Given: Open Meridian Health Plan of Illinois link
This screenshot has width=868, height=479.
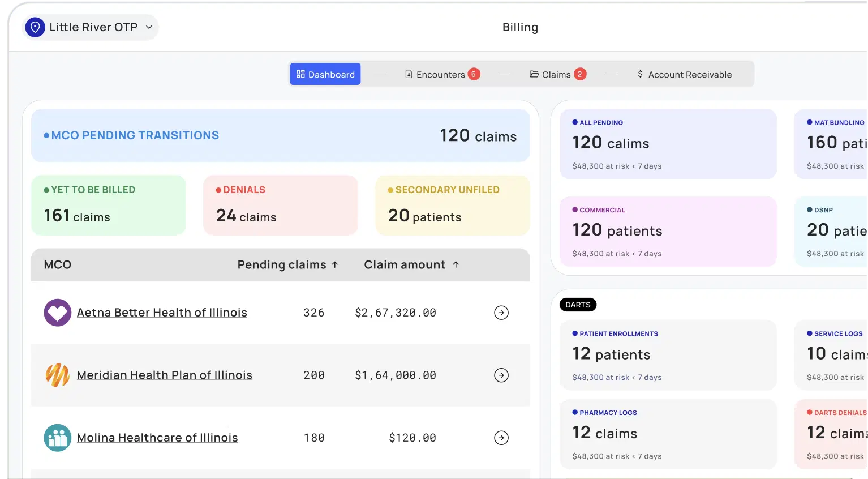Looking at the screenshot, I should click(x=165, y=375).
